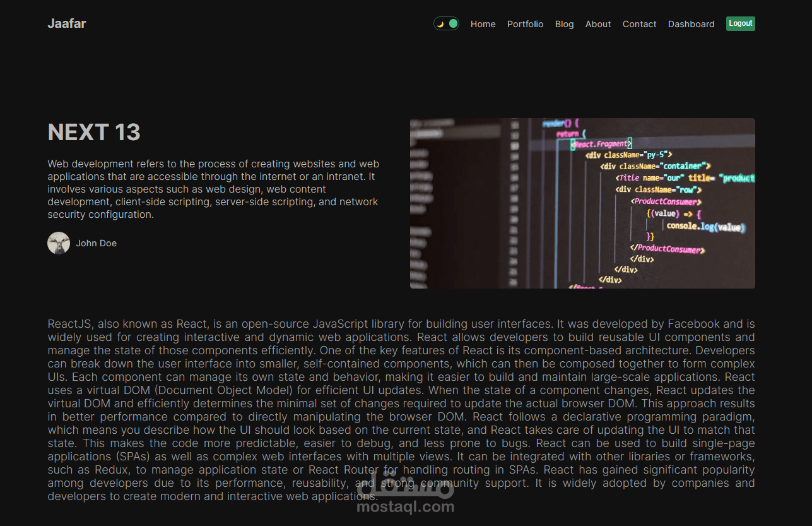The height and width of the screenshot is (526, 812).
Task: Navigate to the Blog section
Action: click(x=565, y=24)
